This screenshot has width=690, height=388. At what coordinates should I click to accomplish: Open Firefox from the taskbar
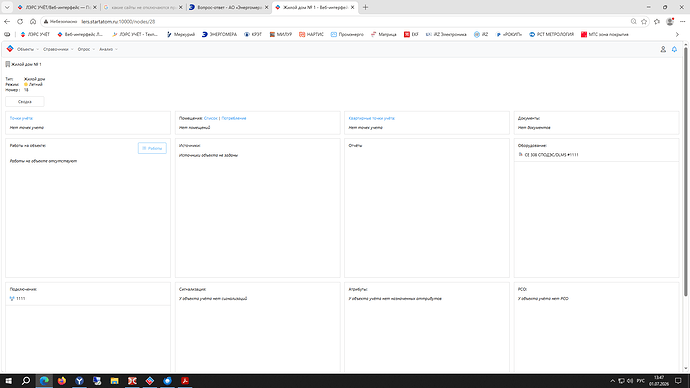[x=62, y=381]
